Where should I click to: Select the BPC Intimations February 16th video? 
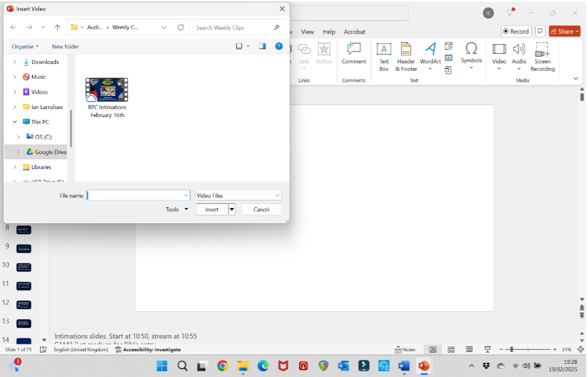107,98
